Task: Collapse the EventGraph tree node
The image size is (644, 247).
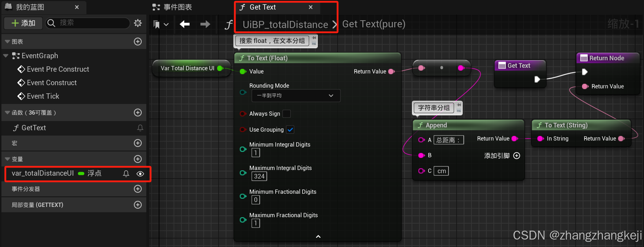Action: [6, 56]
